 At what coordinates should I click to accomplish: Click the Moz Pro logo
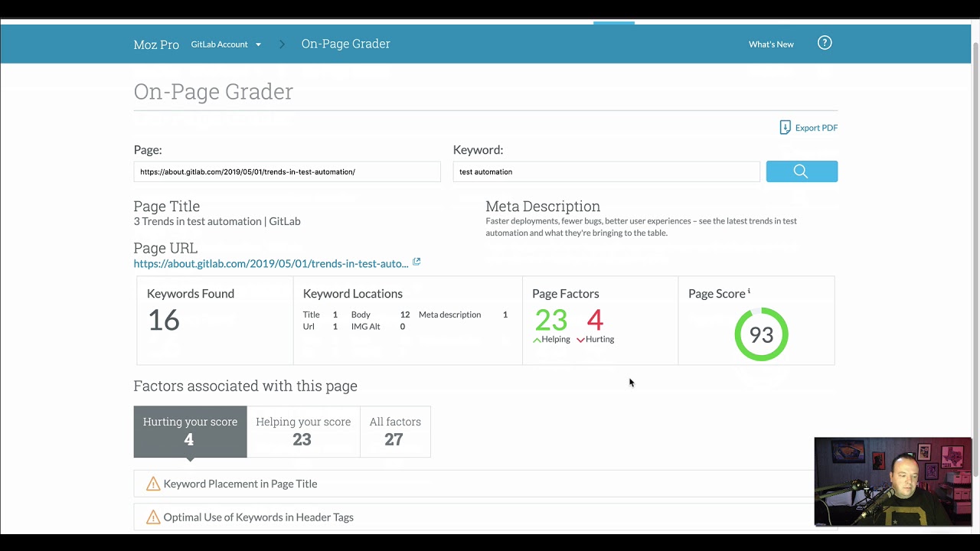pos(156,44)
